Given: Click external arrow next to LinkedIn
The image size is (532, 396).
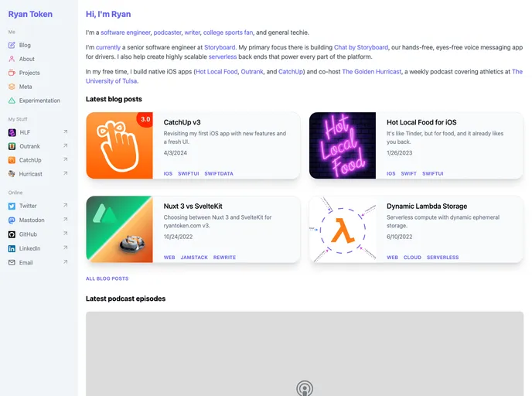Looking at the screenshot, I should pyautogui.click(x=66, y=247).
